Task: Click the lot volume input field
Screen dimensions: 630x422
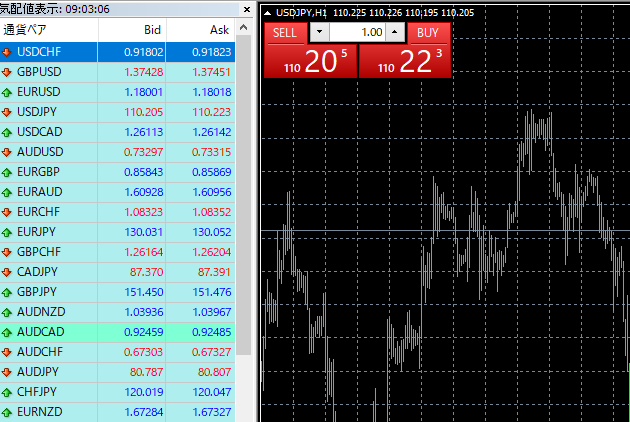Action: (356, 33)
